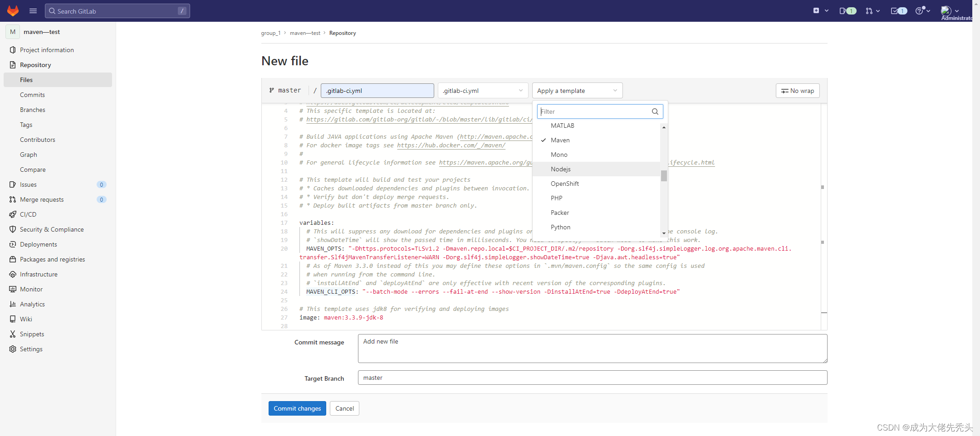Select the Nodejs template

click(x=596, y=169)
